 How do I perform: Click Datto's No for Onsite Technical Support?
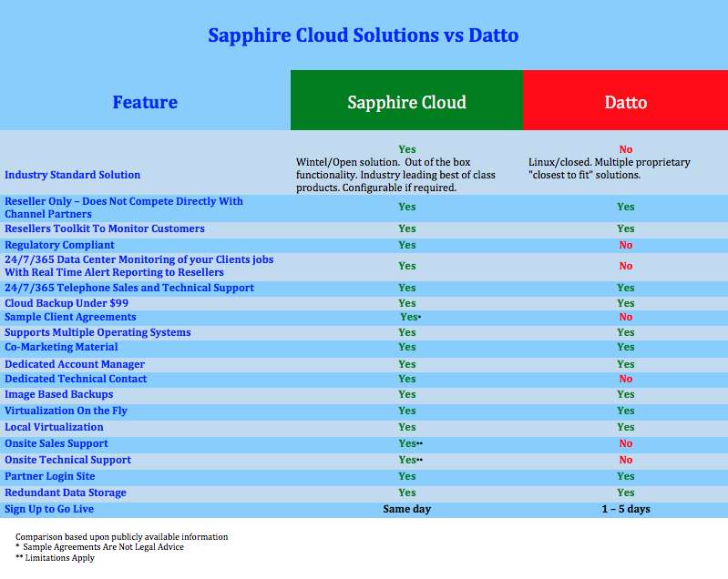[x=626, y=460]
